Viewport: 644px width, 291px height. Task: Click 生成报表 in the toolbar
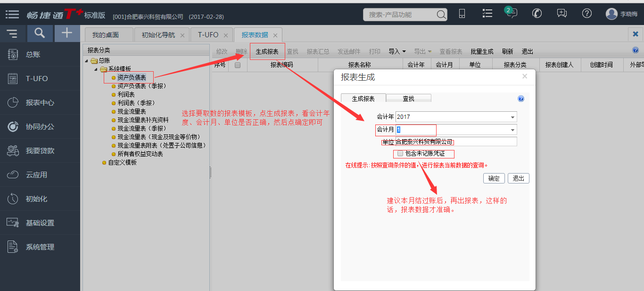click(x=267, y=51)
